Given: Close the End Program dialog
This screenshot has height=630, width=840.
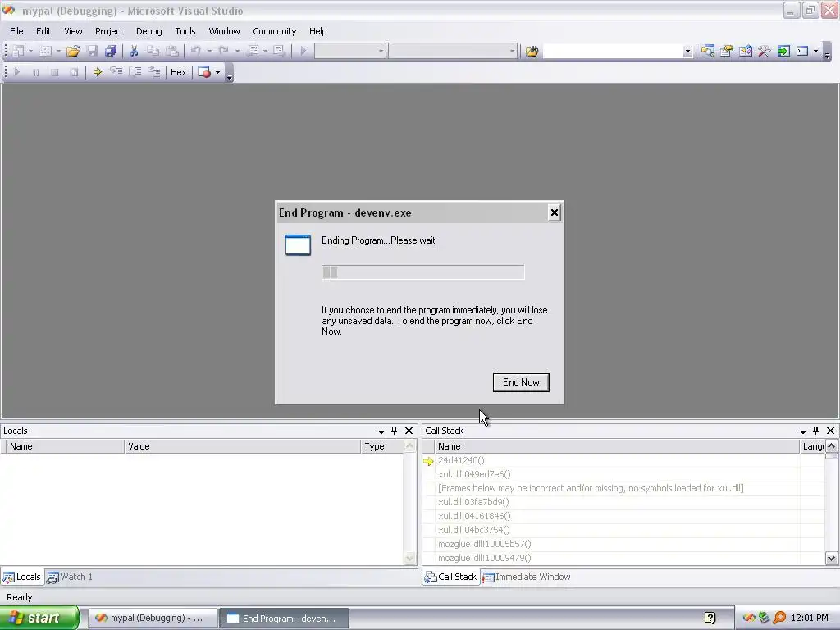Looking at the screenshot, I should pos(554,212).
